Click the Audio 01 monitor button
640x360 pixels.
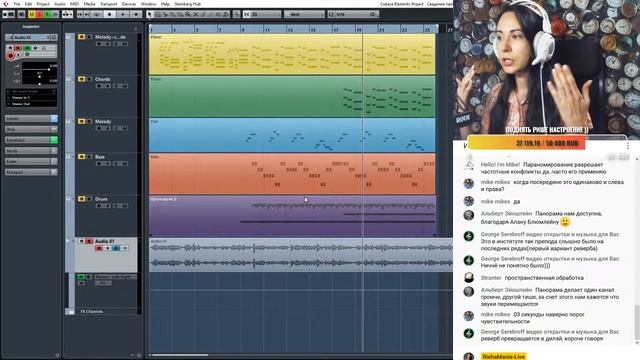click(x=108, y=248)
